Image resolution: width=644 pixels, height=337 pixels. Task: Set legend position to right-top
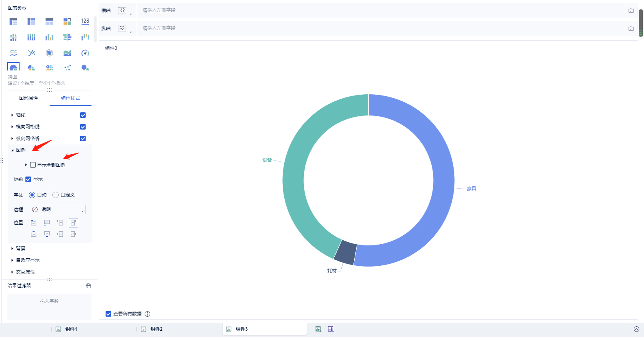74,223
